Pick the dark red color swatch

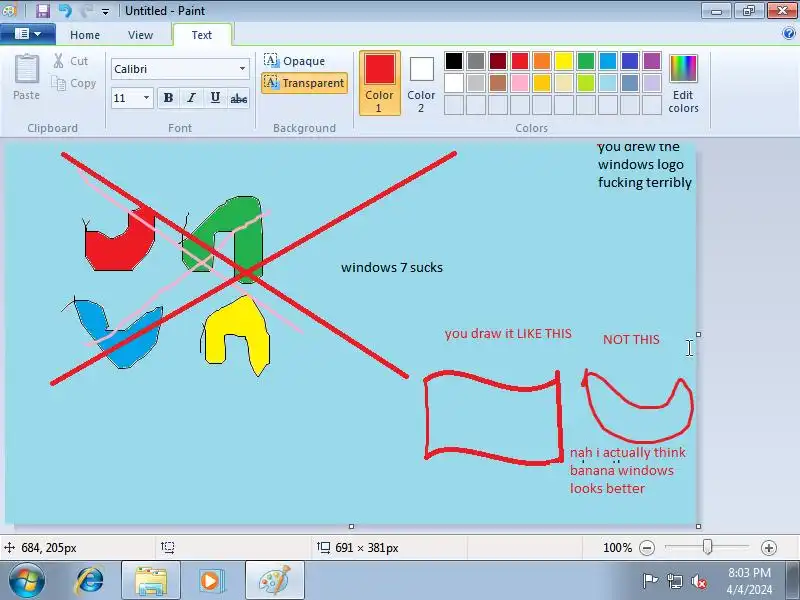coord(498,61)
